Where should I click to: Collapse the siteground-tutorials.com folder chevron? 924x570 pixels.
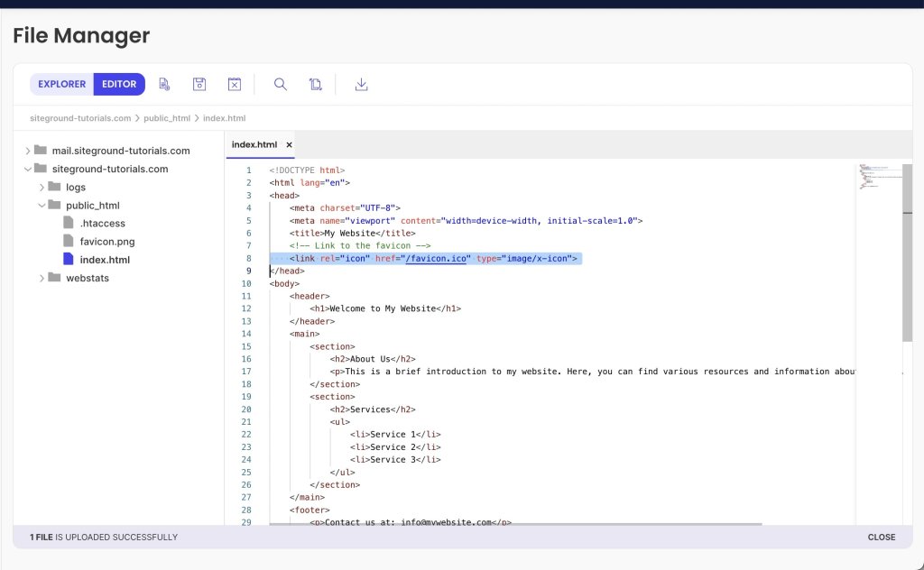click(x=27, y=169)
